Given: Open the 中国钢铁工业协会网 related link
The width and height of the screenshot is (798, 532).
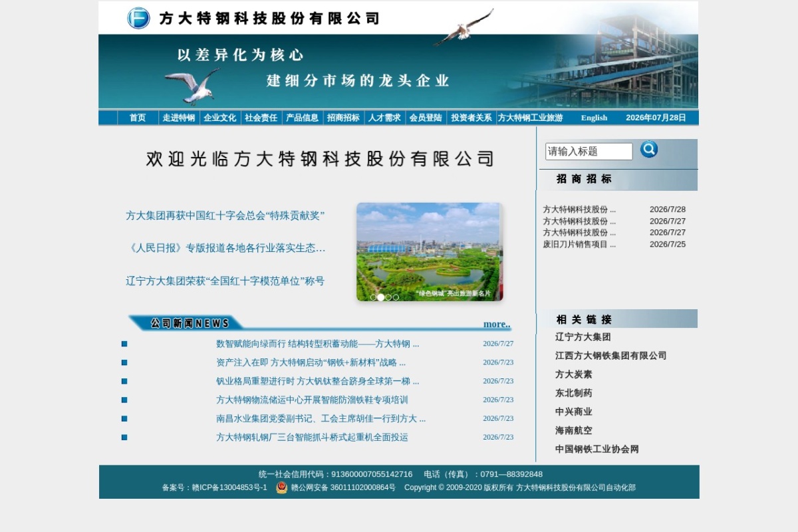Looking at the screenshot, I should coord(597,449).
